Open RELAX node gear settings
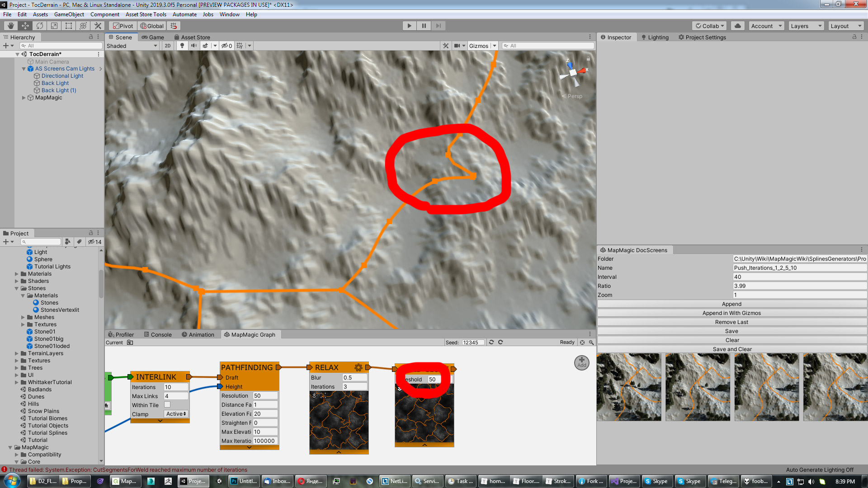 point(359,367)
